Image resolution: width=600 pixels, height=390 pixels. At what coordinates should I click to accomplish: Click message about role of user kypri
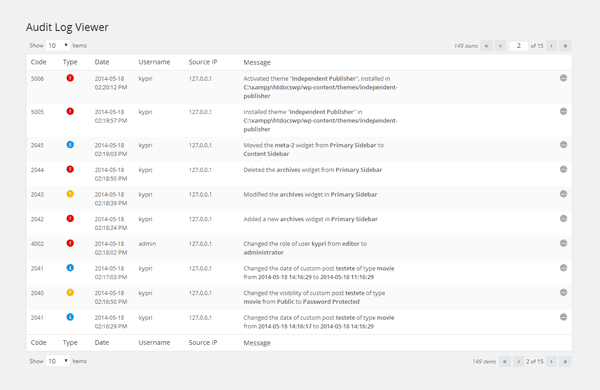coord(305,248)
